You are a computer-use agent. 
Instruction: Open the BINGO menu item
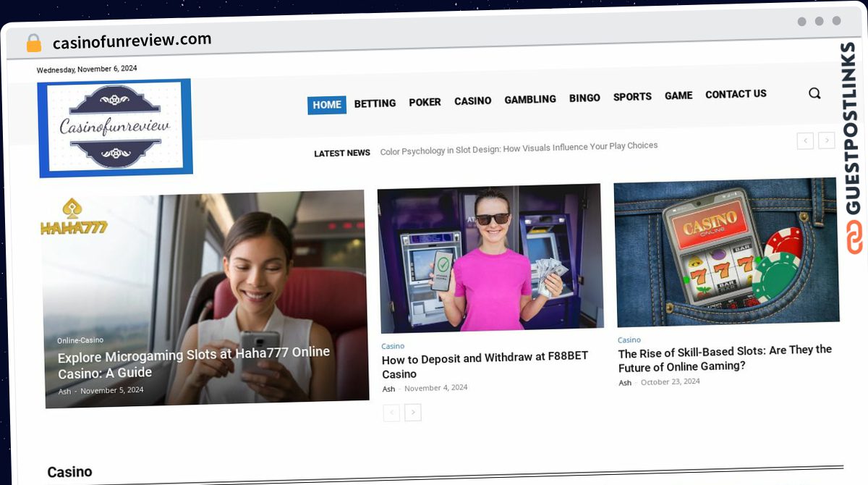pyautogui.click(x=584, y=98)
